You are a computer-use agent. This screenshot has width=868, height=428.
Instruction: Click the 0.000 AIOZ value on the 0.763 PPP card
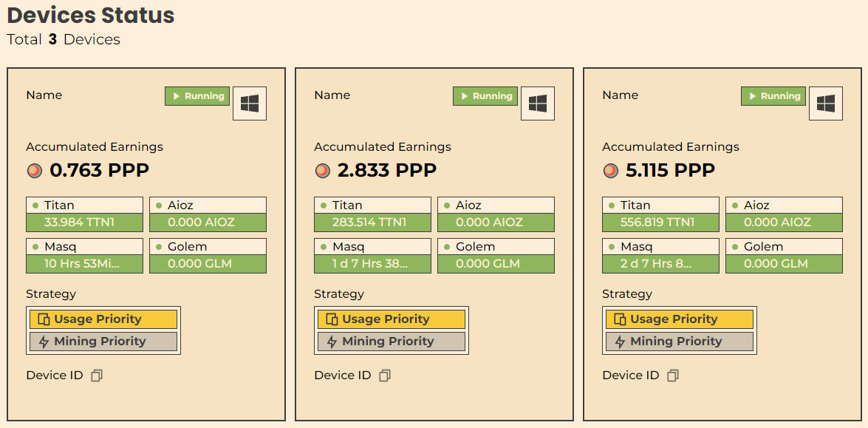coord(208,223)
